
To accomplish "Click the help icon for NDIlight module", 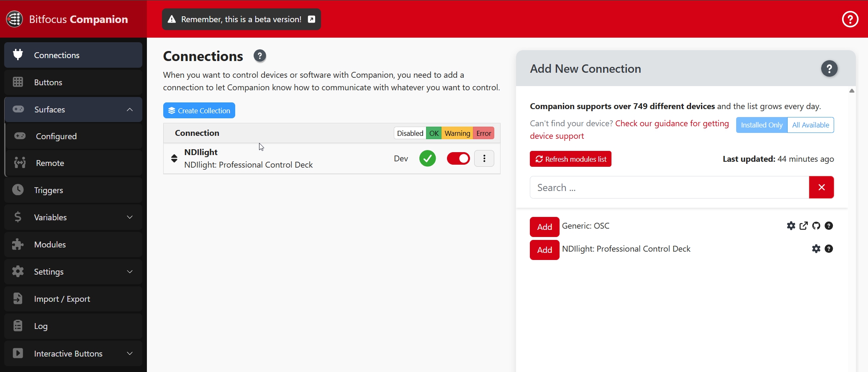I will (829, 249).
